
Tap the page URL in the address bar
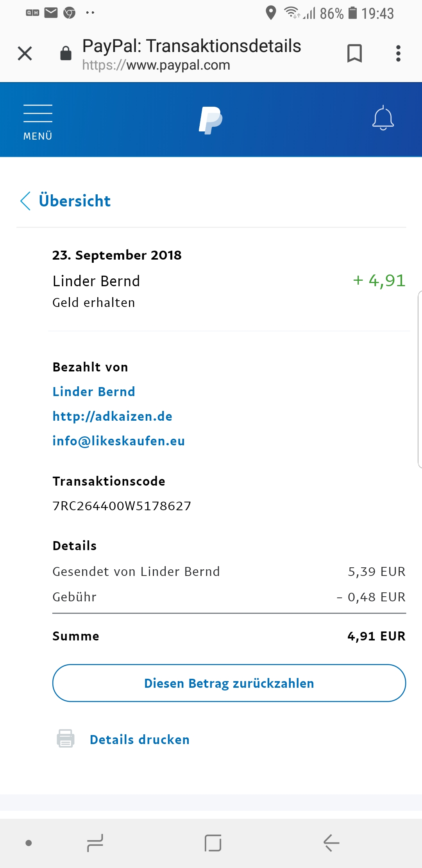156,65
